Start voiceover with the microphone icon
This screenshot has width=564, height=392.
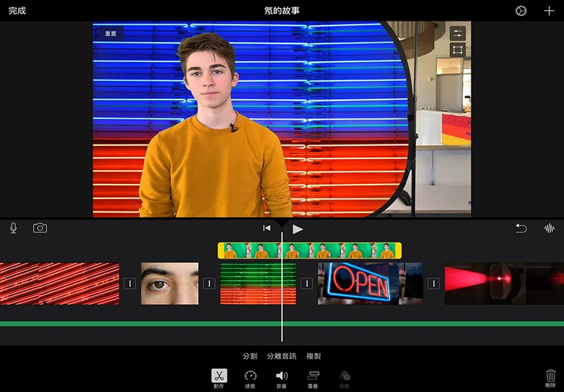[x=13, y=228]
